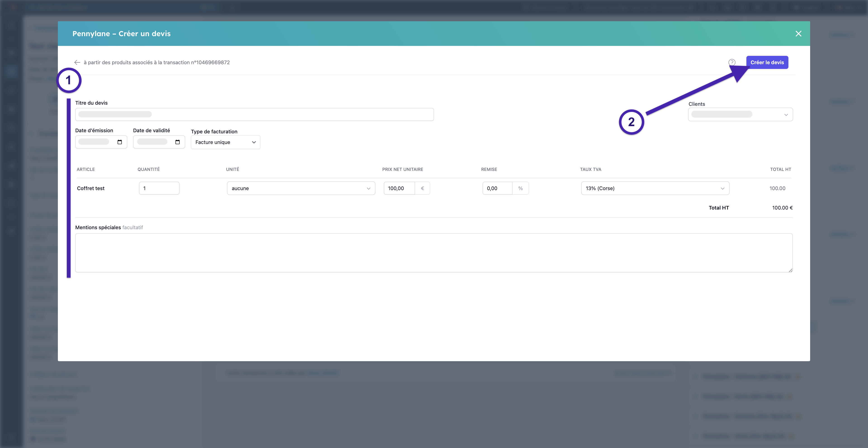Click the Mentions spéciales text area

(434, 253)
